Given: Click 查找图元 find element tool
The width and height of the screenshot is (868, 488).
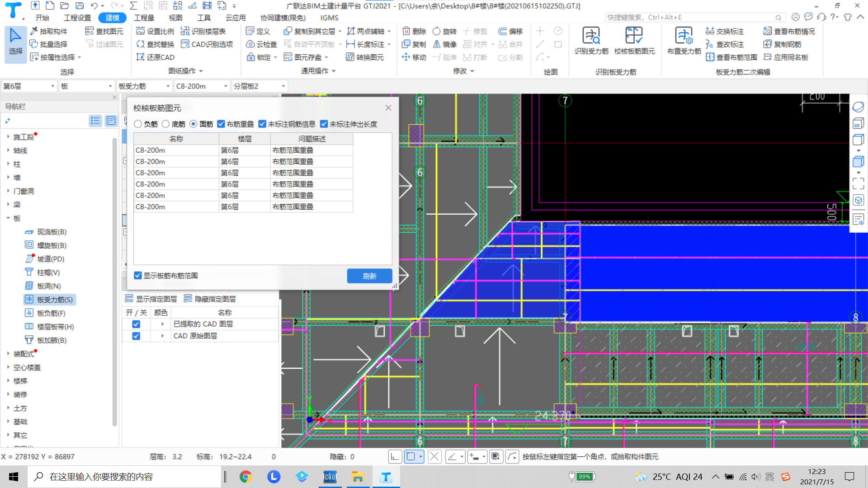Looking at the screenshot, I should (104, 31).
